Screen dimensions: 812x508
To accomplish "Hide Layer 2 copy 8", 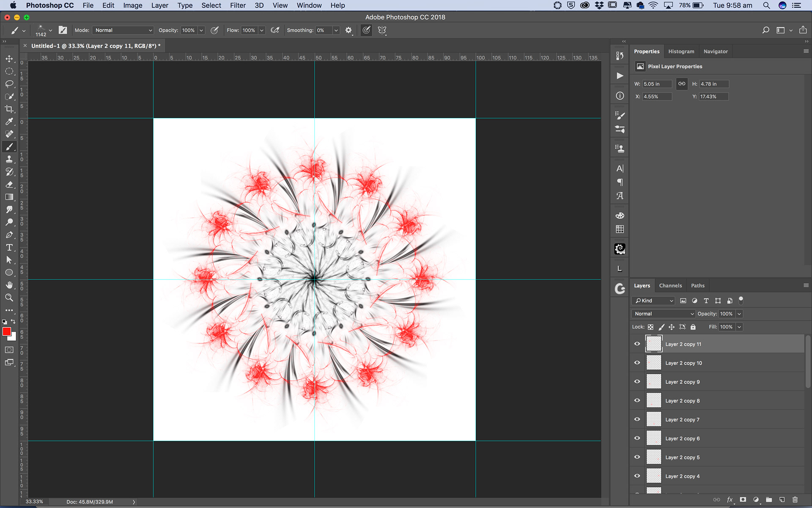I will (637, 400).
